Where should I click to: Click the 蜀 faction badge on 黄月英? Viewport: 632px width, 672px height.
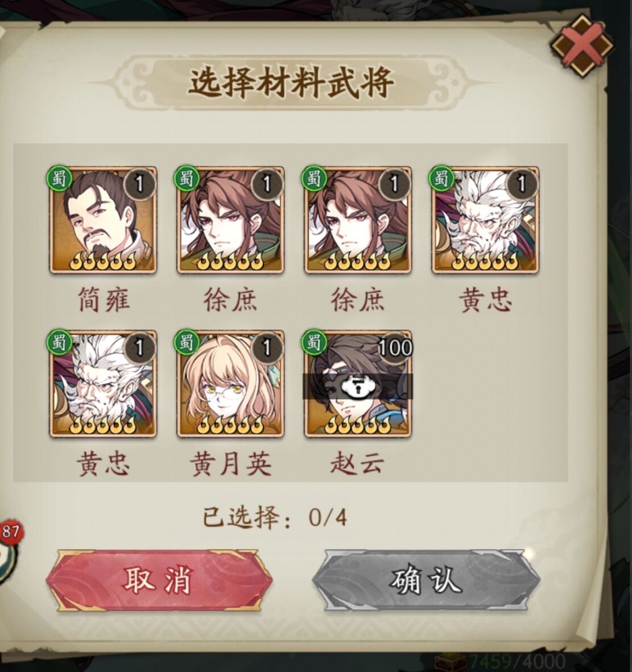pyautogui.click(x=186, y=341)
